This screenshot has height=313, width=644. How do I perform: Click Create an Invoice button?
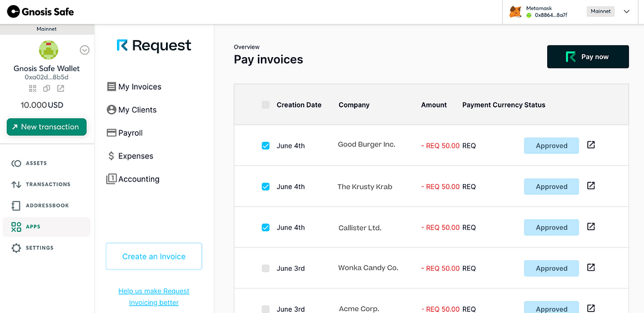coord(154,256)
